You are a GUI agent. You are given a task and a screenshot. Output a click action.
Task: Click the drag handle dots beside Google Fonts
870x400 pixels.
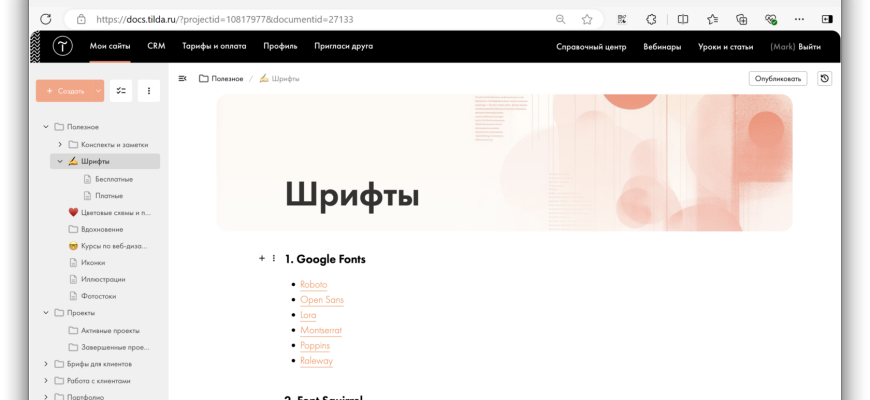[274, 258]
